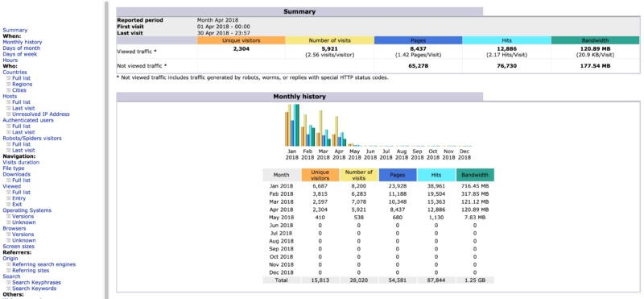Click the icon beside Search Keywords
This screenshot has width=644, height=299.
pyautogui.click(x=9, y=289)
